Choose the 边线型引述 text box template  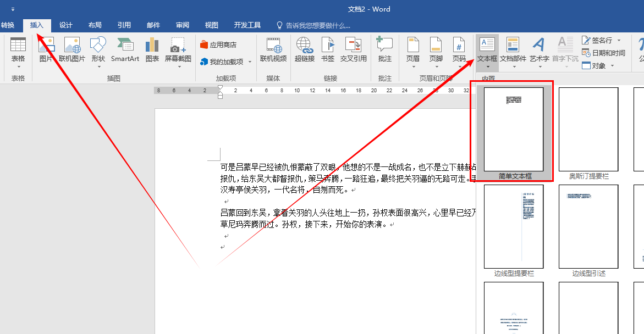pos(588,231)
